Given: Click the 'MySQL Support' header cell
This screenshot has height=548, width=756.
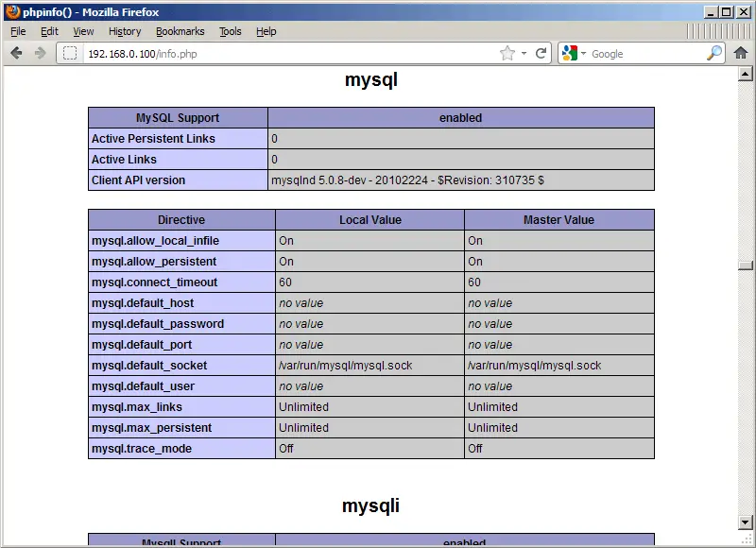Looking at the screenshot, I should coord(178,117).
